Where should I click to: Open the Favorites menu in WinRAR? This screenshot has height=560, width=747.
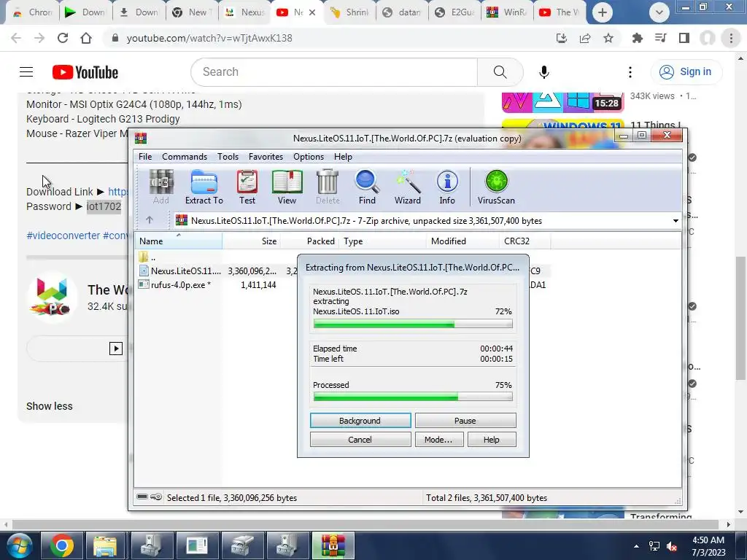[266, 157]
